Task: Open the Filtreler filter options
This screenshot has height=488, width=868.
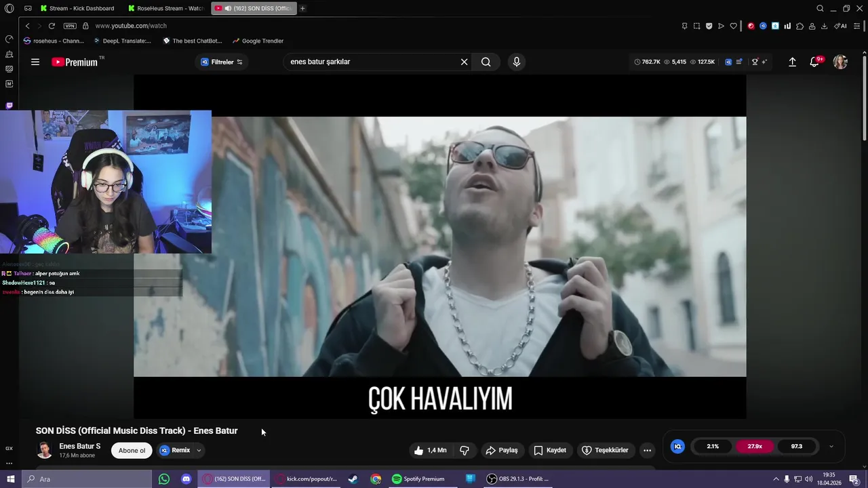Action: tap(222, 62)
